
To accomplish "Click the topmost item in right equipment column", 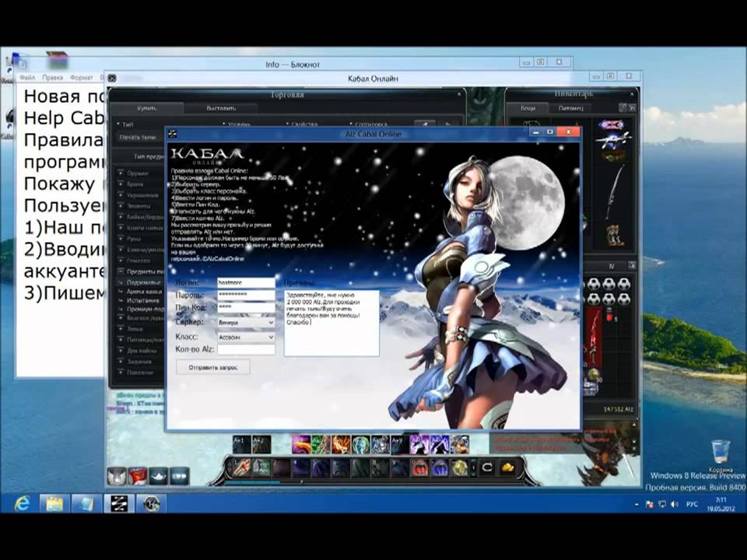I will click(x=612, y=125).
